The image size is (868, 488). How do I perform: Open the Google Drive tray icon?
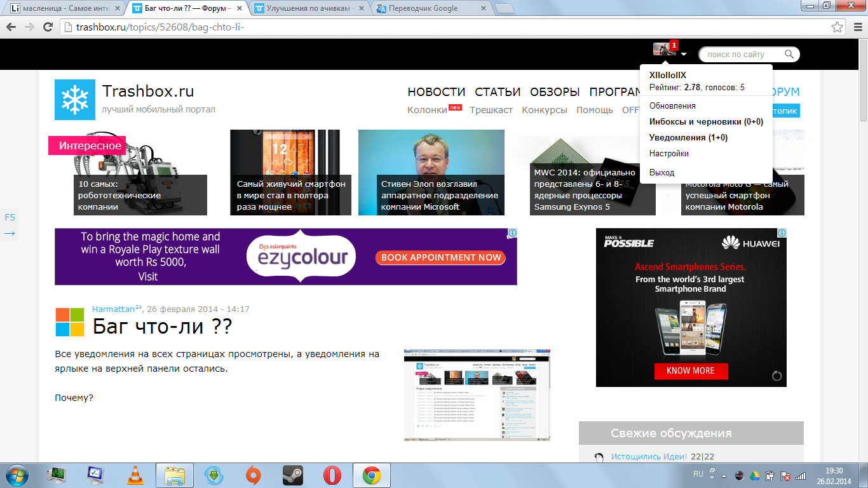coord(754,475)
